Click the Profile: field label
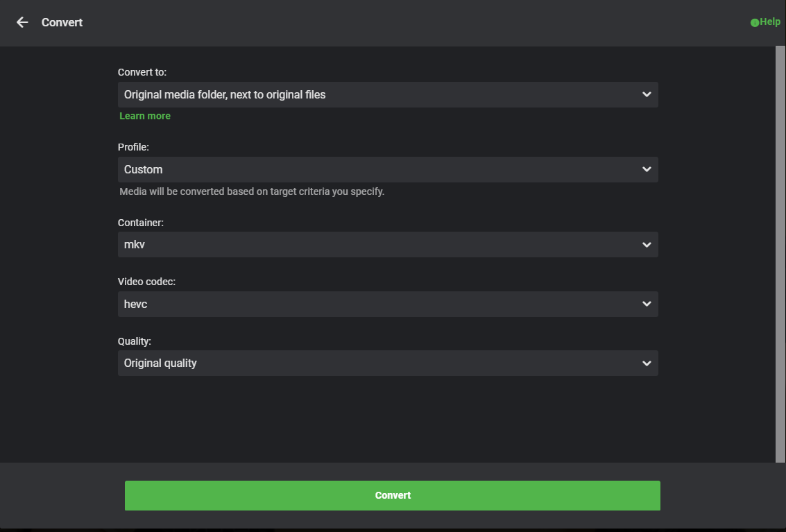Image resolution: width=786 pixels, height=532 pixels. [133, 147]
